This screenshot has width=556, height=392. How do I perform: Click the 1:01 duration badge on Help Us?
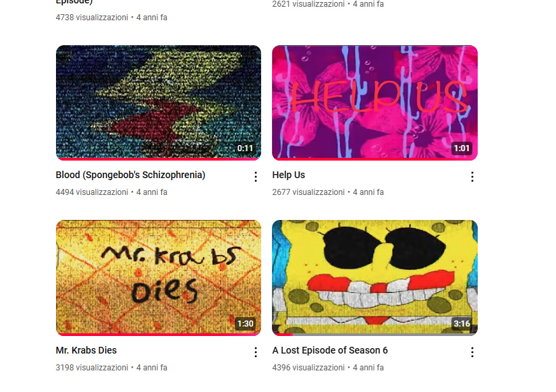462,148
